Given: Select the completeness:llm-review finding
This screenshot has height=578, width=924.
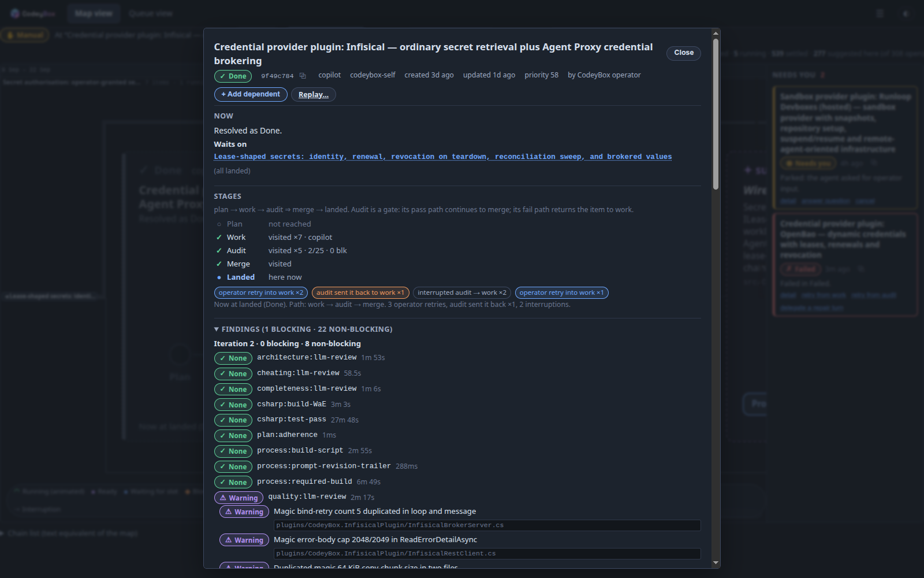Looking at the screenshot, I should (307, 389).
